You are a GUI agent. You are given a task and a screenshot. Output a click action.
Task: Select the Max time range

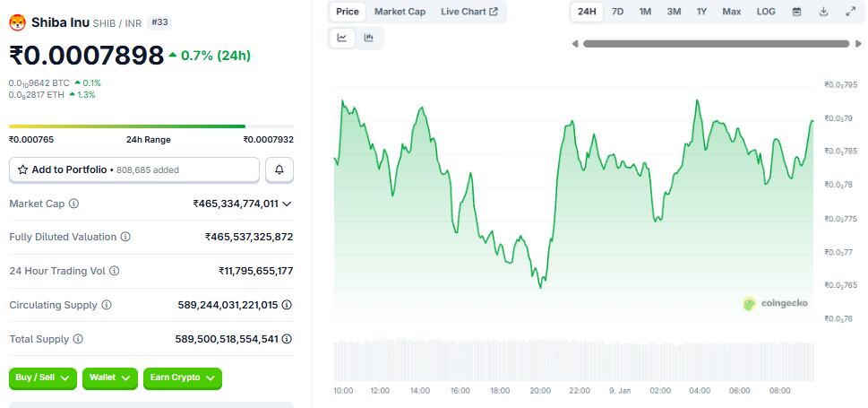732,12
